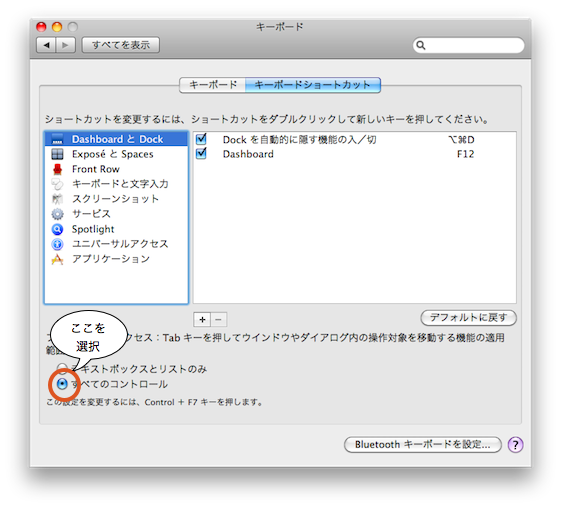Click the Dock を自動的に隠す機能の入/切 row label
This screenshot has height=508, width=561.
(299, 140)
